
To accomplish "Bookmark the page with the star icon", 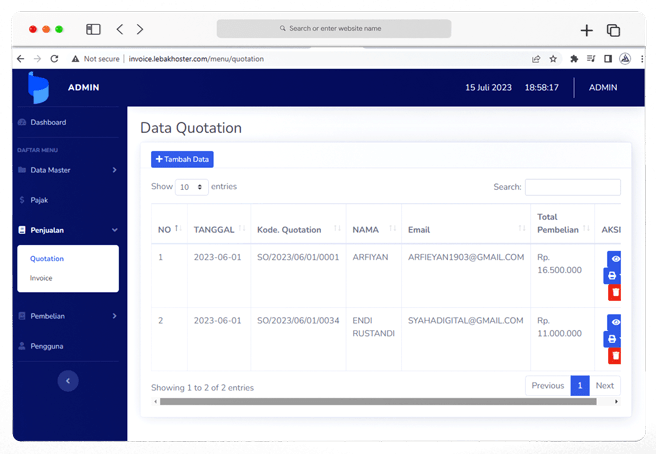I will [x=553, y=59].
